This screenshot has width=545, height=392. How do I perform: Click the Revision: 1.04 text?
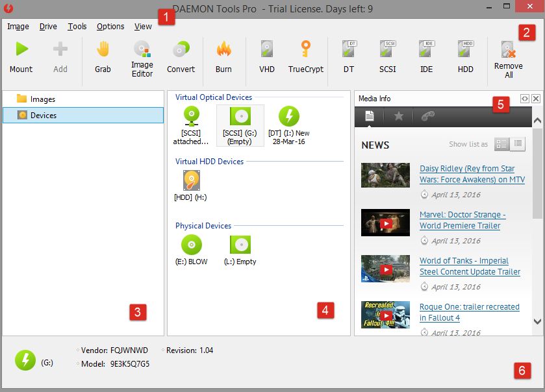(x=190, y=350)
